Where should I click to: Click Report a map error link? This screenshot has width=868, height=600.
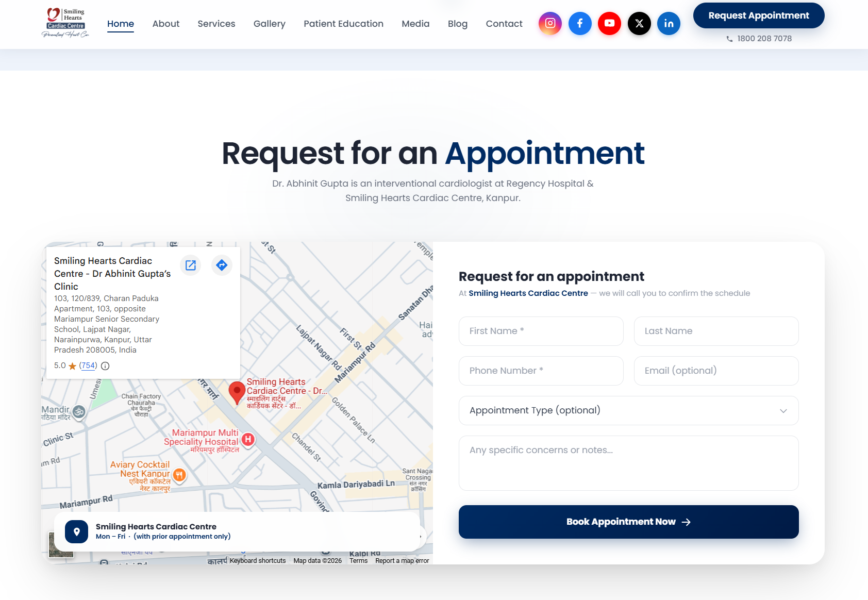click(402, 561)
